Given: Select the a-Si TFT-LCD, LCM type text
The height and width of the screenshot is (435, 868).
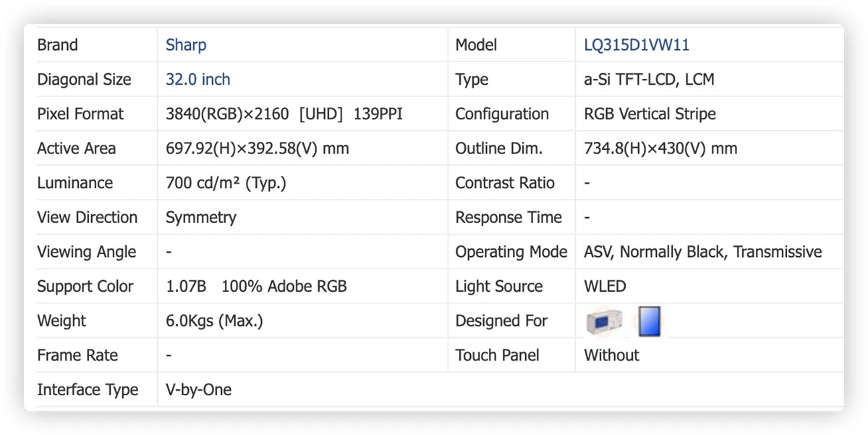Looking at the screenshot, I should [x=649, y=80].
